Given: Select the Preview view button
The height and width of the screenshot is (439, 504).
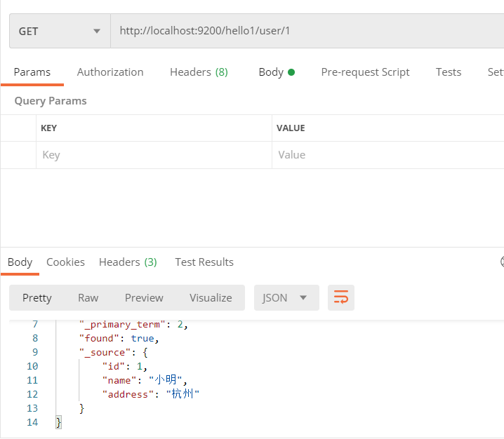Looking at the screenshot, I should [144, 298].
